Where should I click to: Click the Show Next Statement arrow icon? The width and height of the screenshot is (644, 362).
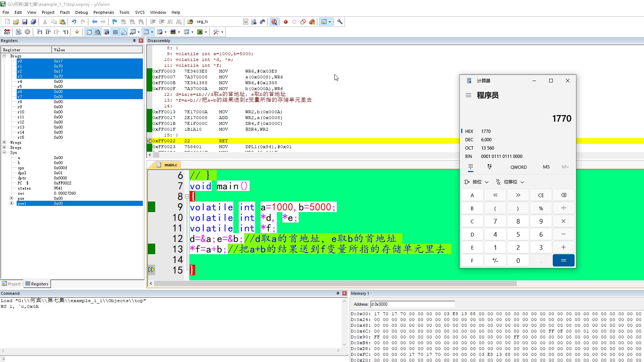pos(77,32)
